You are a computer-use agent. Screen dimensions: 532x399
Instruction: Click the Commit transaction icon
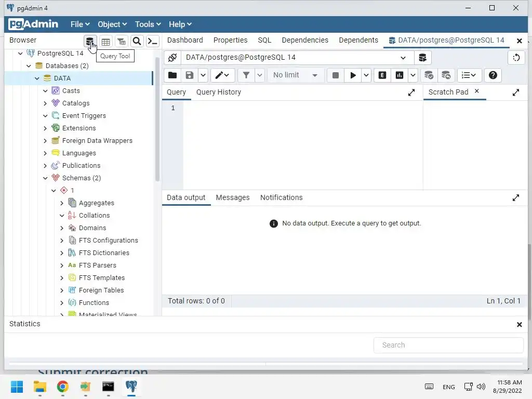point(429,75)
